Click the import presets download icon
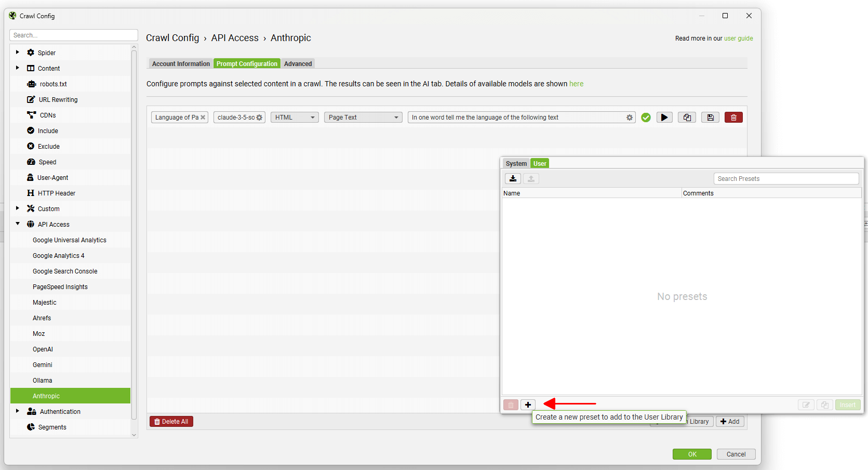 [x=513, y=179]
